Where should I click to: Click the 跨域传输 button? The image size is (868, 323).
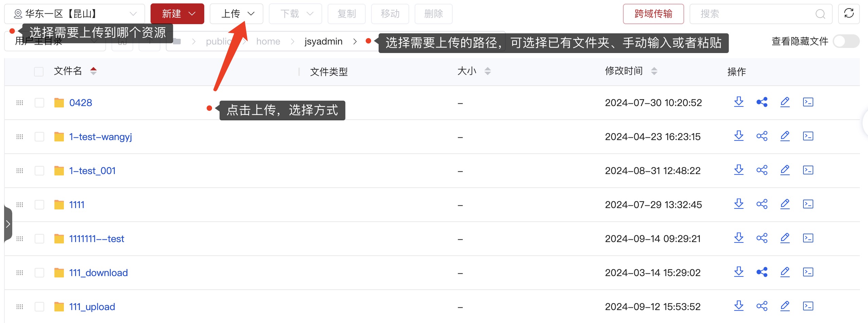(653, 14)
